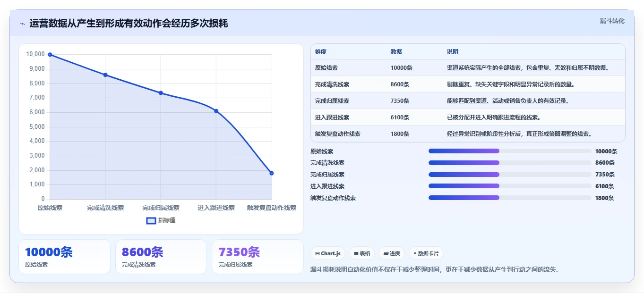
Task: Click the 6100条 value beside the progress bar
Action: [605, 186]
